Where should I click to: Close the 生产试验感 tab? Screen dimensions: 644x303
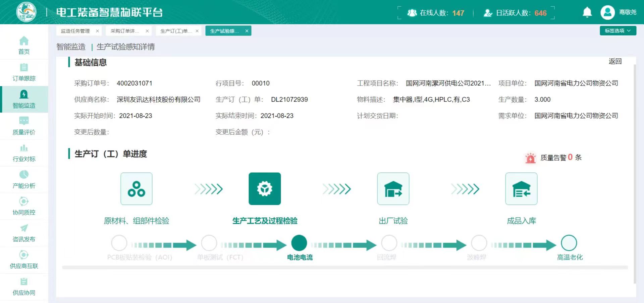coord(247,31)
